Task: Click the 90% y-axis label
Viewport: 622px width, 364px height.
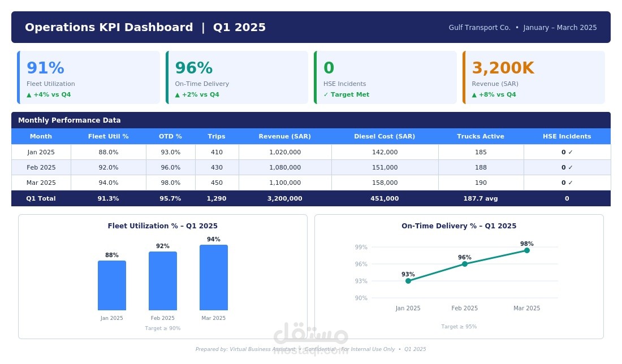Action: [361, 298]
